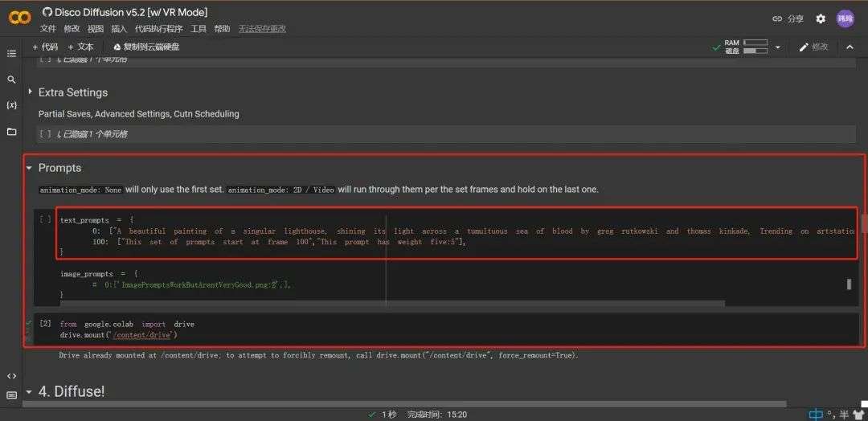Click the bottom page horizontal scrollbar
868x421 pixels.
(404, 404)
